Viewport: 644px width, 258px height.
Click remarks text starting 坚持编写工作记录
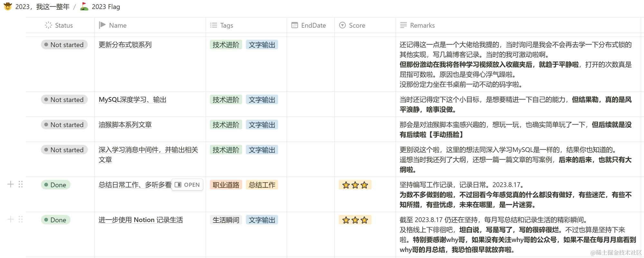(516, 195)
